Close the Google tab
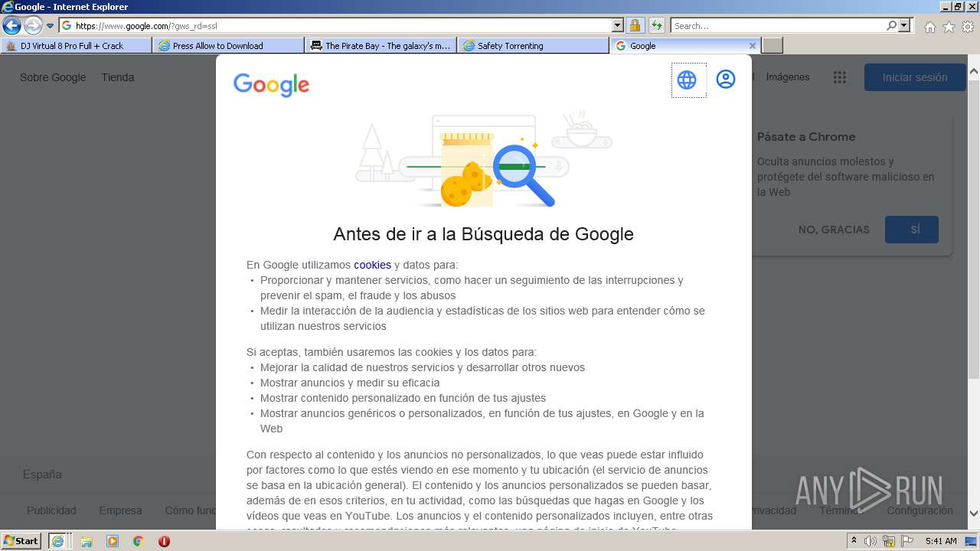Screen dimensions: 980x551 (752, 46)
